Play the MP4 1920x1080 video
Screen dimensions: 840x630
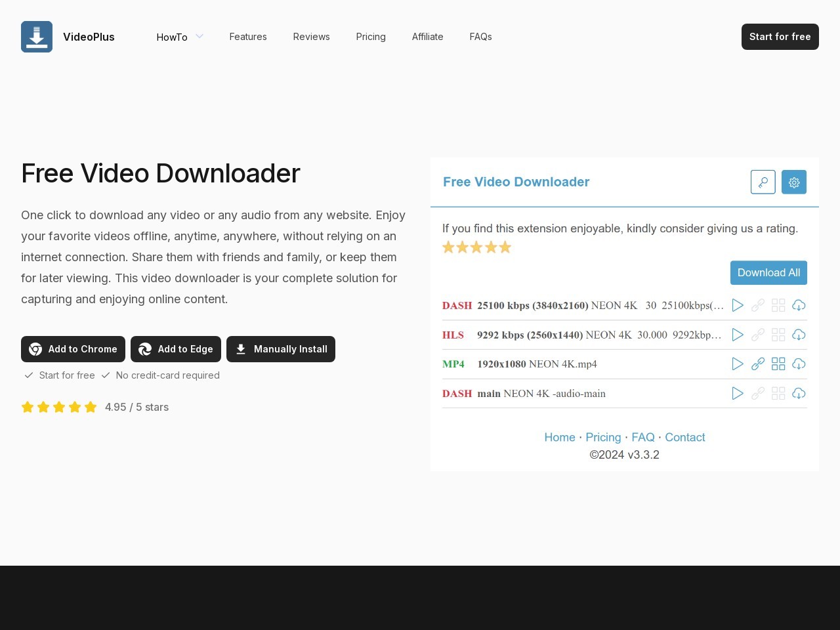click(x=738, y=364)
